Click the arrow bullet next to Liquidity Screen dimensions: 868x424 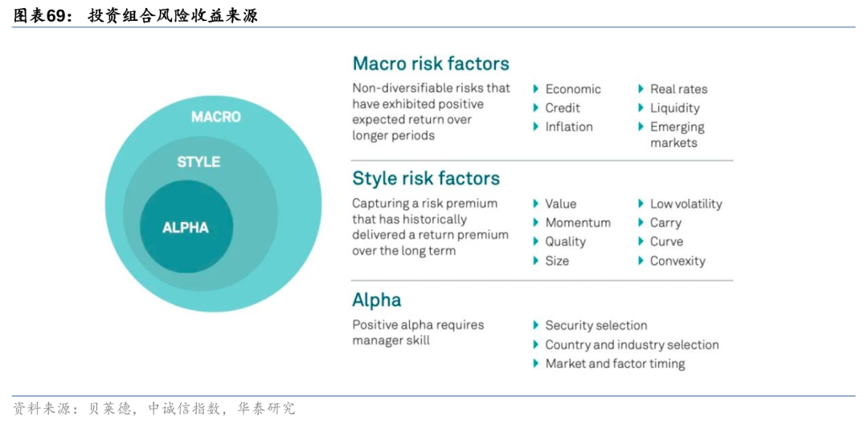(641, 108)
